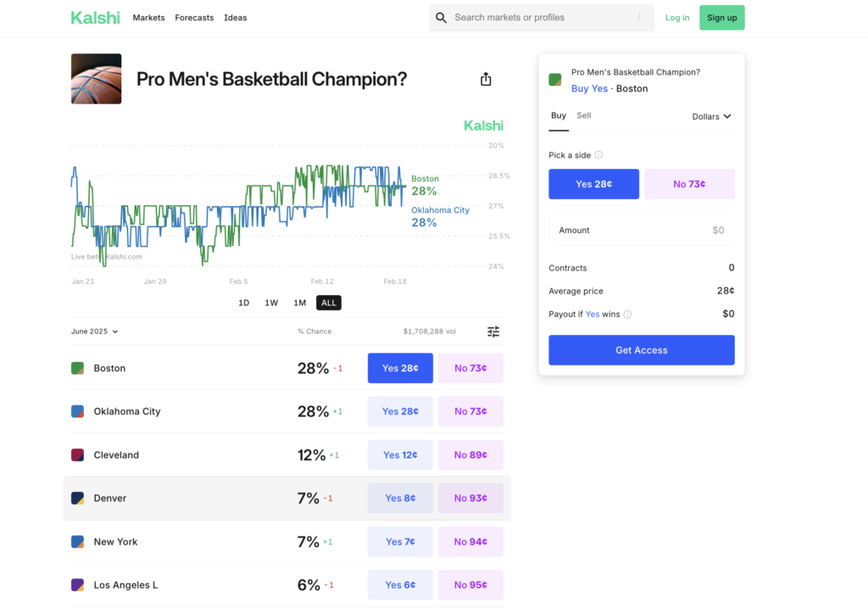Click the Boston team icon in the list

pyautogui.click(x=77, y=368)
